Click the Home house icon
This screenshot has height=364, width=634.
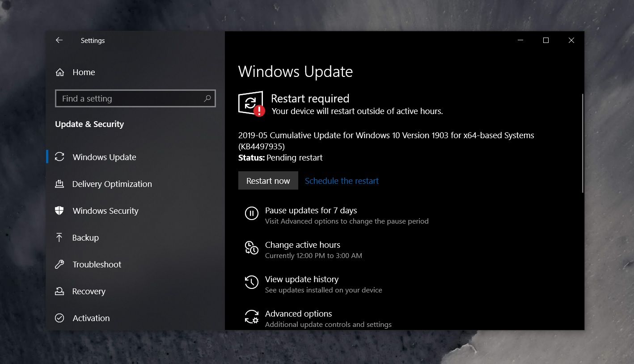click(x=59, y=72)
